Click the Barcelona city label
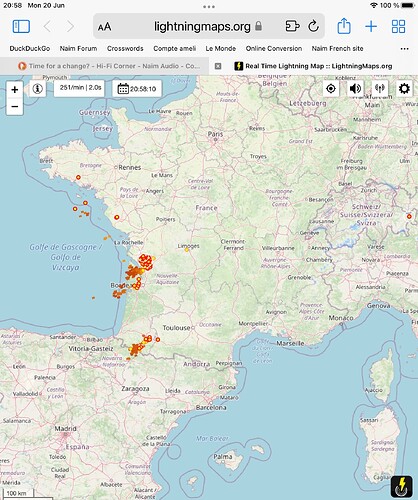This screenshot has width=418, height=500. pos(211,407)
